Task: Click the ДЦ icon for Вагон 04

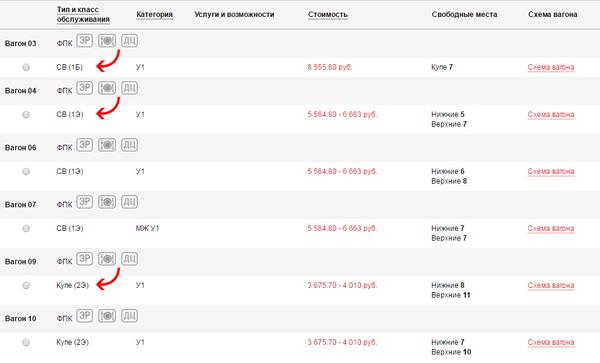Action: click(129, 88)
